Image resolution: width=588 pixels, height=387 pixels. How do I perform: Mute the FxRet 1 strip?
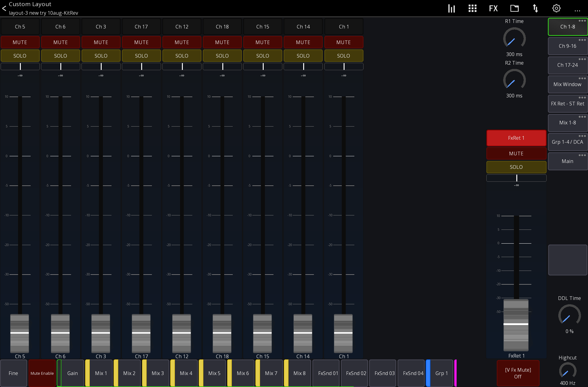coord(516,154)
